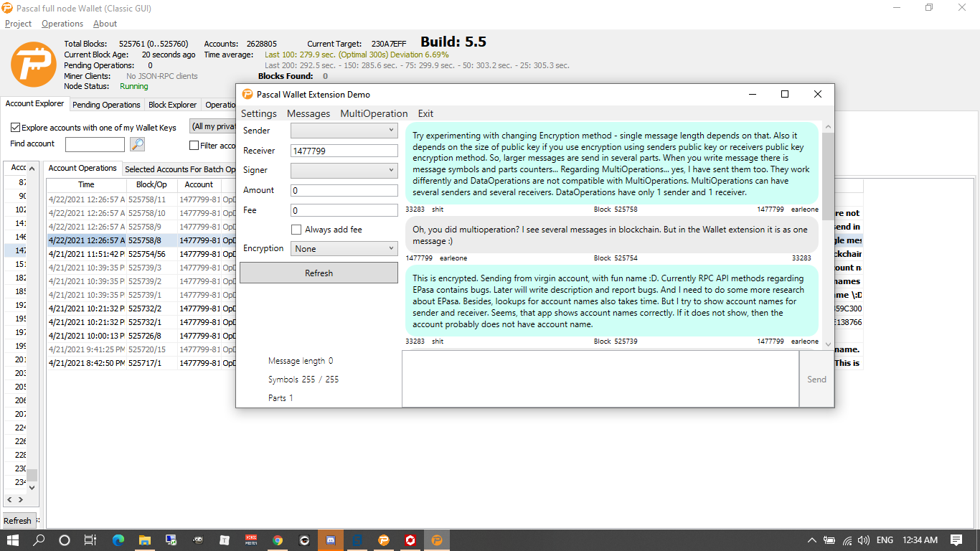
Task: Uncheck Explore accounts with one of my Wallet Keys
Action: coord(15,128)
